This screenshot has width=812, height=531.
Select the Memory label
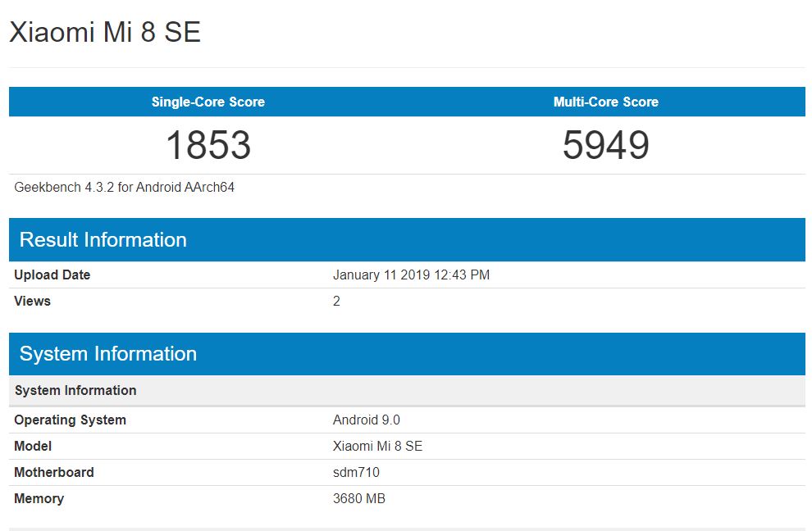(x=39, y=498)
